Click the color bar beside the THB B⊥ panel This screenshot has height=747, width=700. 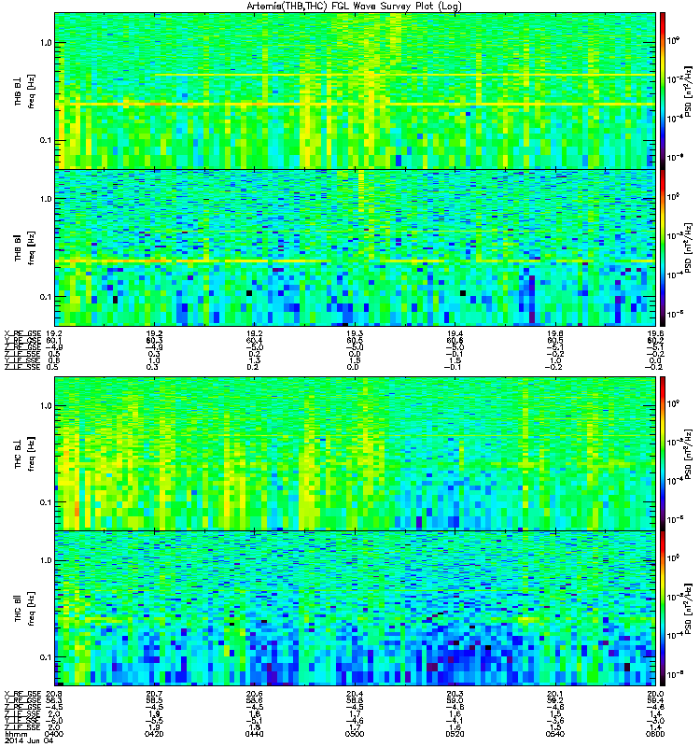(x=663, y=91)
